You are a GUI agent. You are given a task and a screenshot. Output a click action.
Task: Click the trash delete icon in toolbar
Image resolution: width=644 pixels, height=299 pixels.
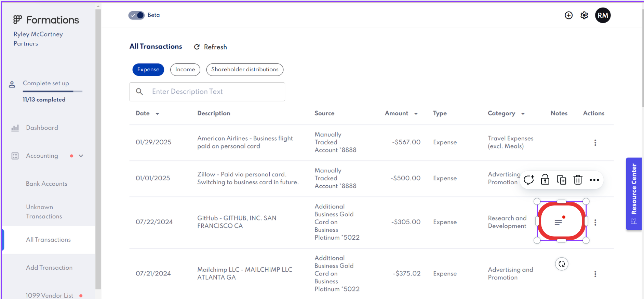578,180
